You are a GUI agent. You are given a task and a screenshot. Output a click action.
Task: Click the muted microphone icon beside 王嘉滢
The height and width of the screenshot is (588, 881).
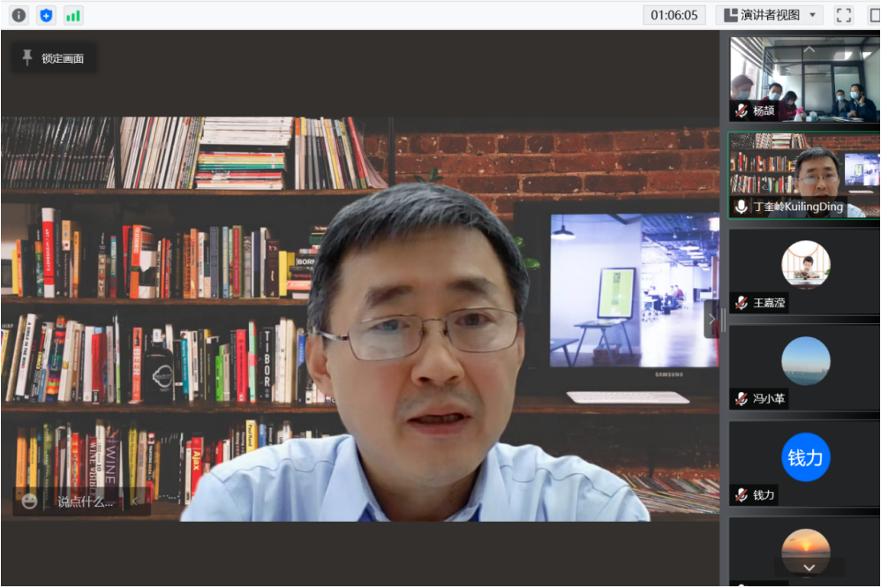(742, 303)
